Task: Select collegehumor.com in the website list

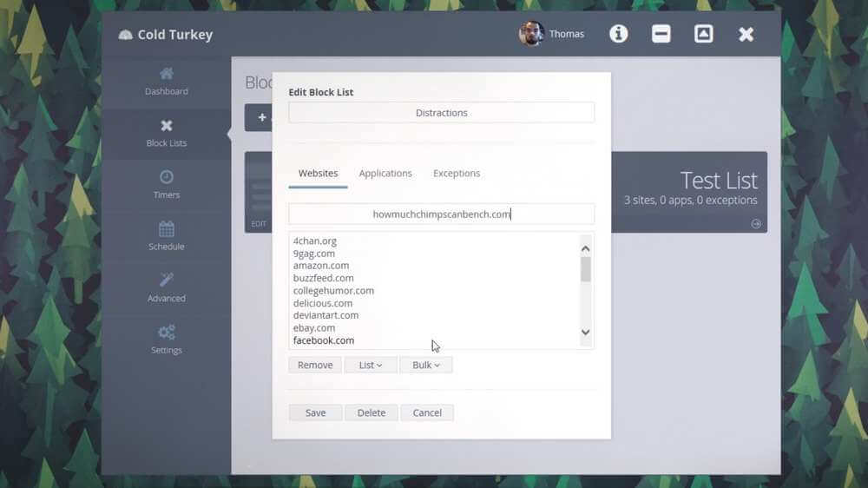Action: pyautogui.click(x=333, y=291)
